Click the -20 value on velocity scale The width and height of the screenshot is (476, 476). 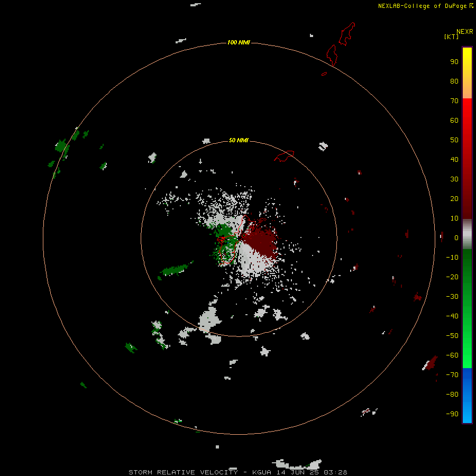click(x=452, y=277)
